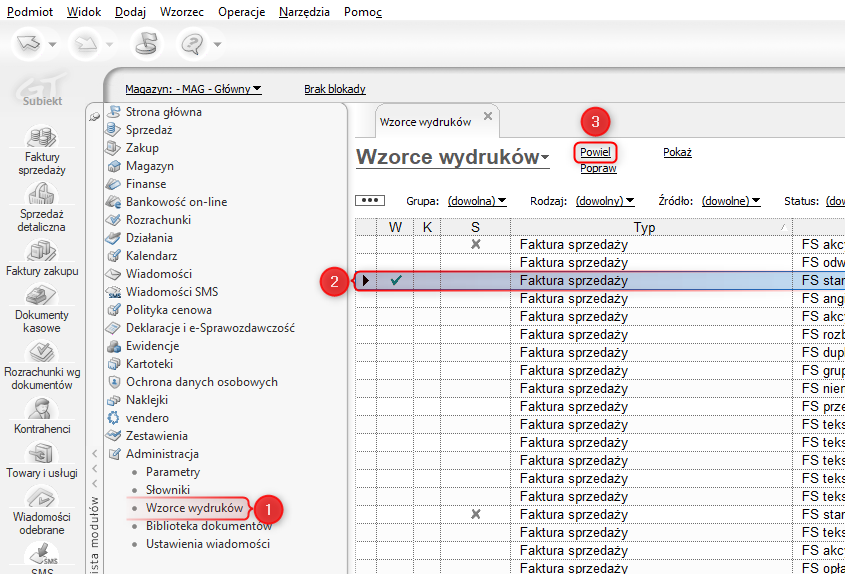This screenshot has height=574, width=845.
Task: Select Wzorce wydruków in Administracja tree
Action: (x=194, y=508)
